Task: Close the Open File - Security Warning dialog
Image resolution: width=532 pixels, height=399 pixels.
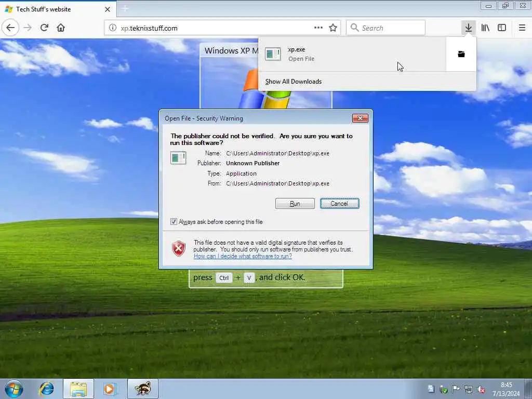Action: (x=360, y=118)
